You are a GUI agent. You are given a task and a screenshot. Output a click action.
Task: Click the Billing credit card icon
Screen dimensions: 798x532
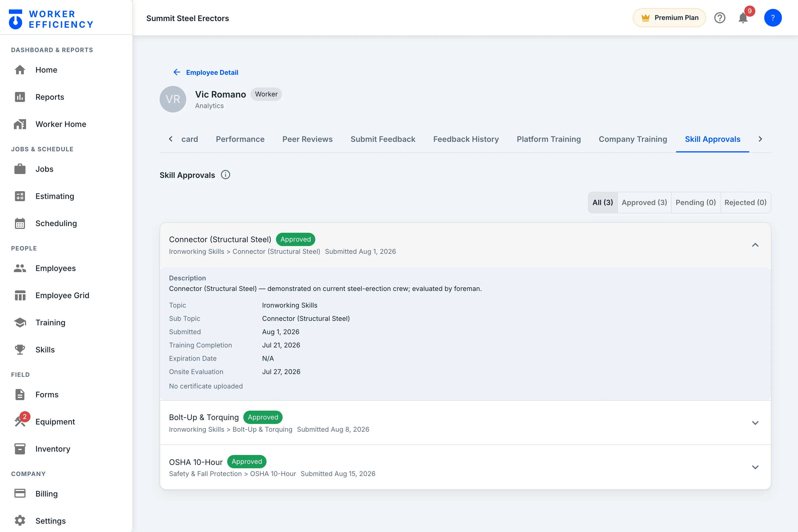point(20,493)
